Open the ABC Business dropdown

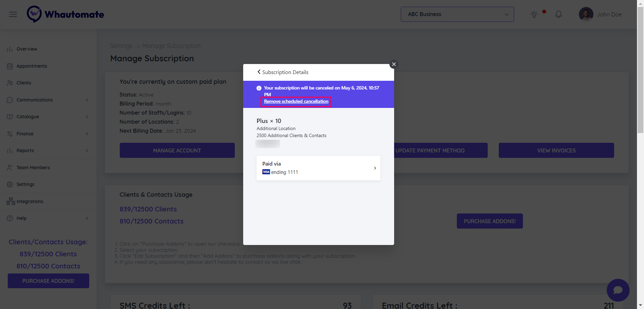[457, 14]
